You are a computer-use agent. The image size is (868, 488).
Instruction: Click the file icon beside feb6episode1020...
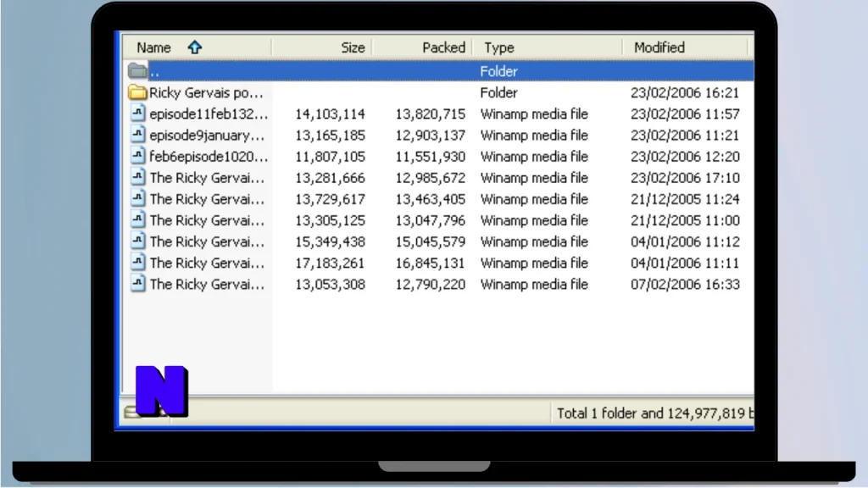[x=138, y=156]
